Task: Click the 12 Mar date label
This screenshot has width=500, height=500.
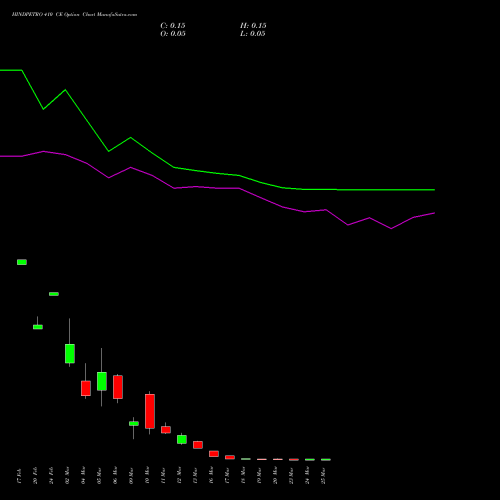Action: pos(179,476)
